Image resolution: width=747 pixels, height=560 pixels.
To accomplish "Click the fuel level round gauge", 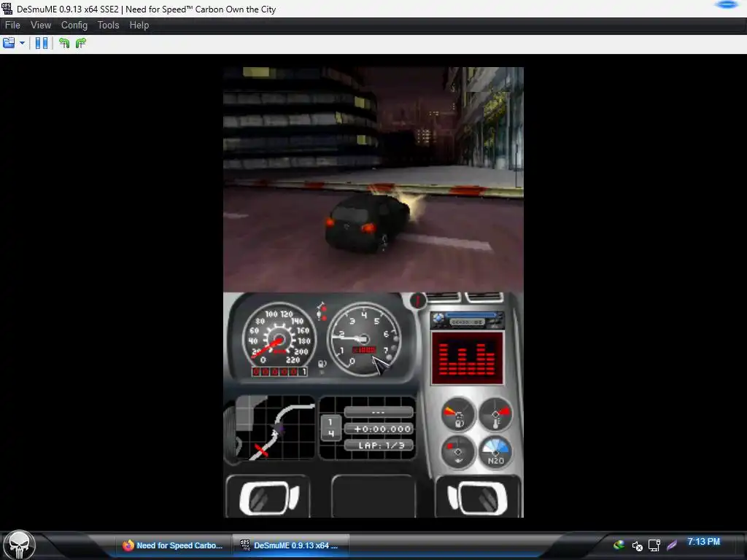I will click(458, 414).
